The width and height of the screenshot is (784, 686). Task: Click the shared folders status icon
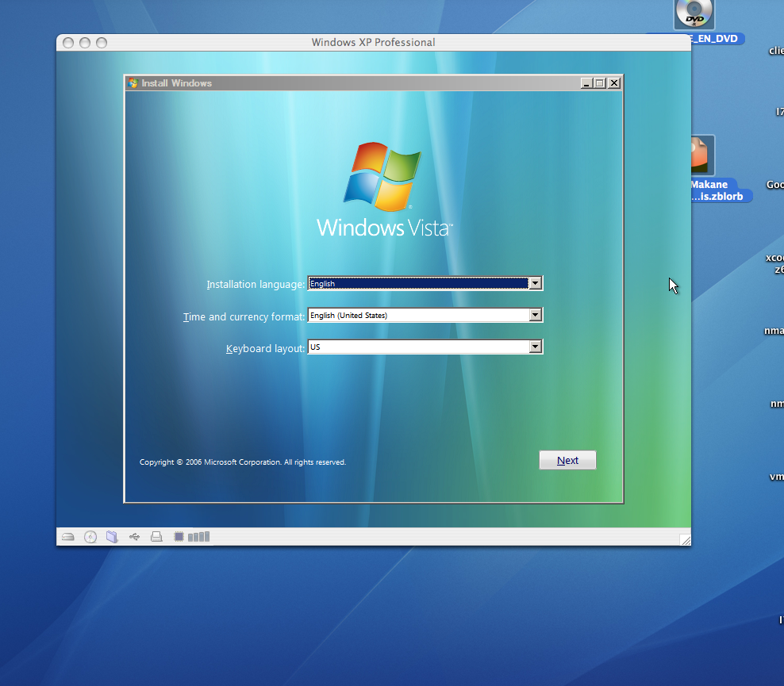pyautogui.click(x=112, y=537)
